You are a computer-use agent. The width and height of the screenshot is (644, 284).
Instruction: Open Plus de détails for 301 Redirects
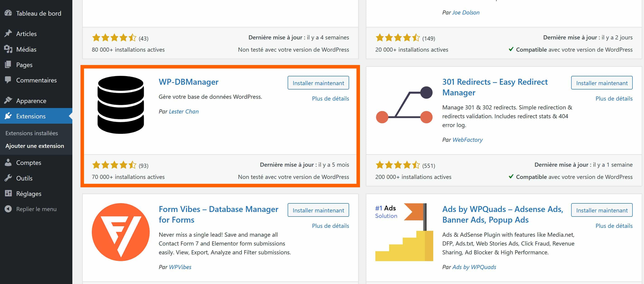pos(614,99)
